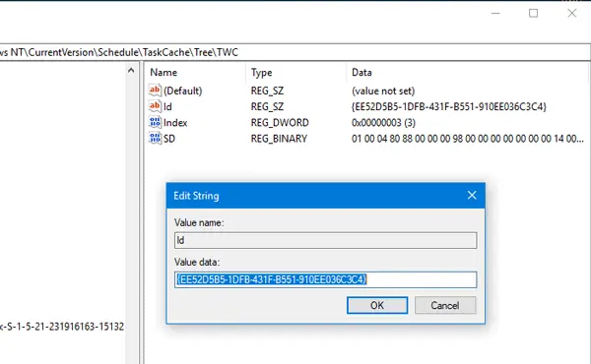Click REG_DWORD type cell
The width and height of the screenshot is (591, 364).
(280, 123)
